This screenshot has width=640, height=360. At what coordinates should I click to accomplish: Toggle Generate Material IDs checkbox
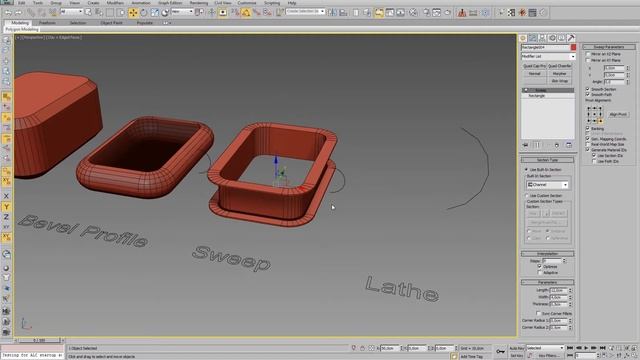(x=588, y=150)
